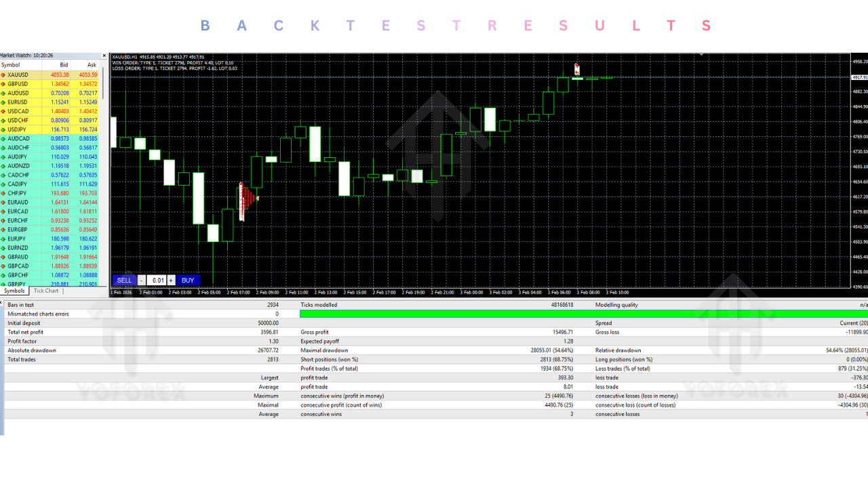This screenshot has width=868, height=488.
Task: Click the EURUSD up arrow icon
Action: click(x=3, y=102)
